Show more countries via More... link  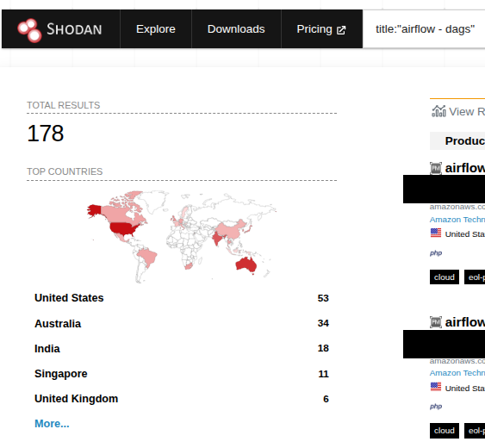coord(52,424)
